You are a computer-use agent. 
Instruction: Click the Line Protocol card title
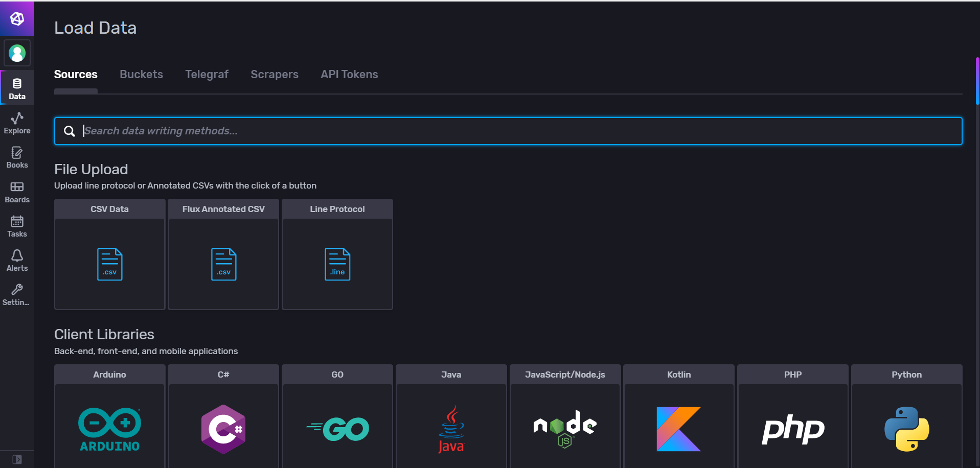(x=337, y=209)
